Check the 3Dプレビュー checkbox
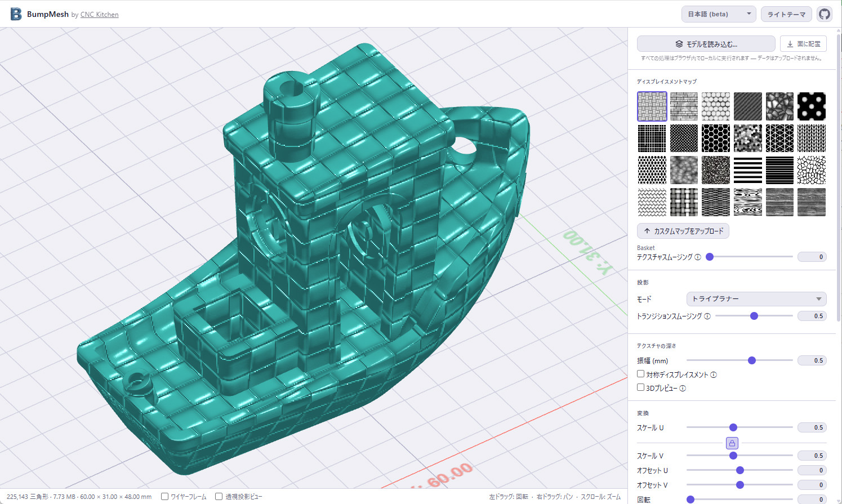 click(641, 387)
